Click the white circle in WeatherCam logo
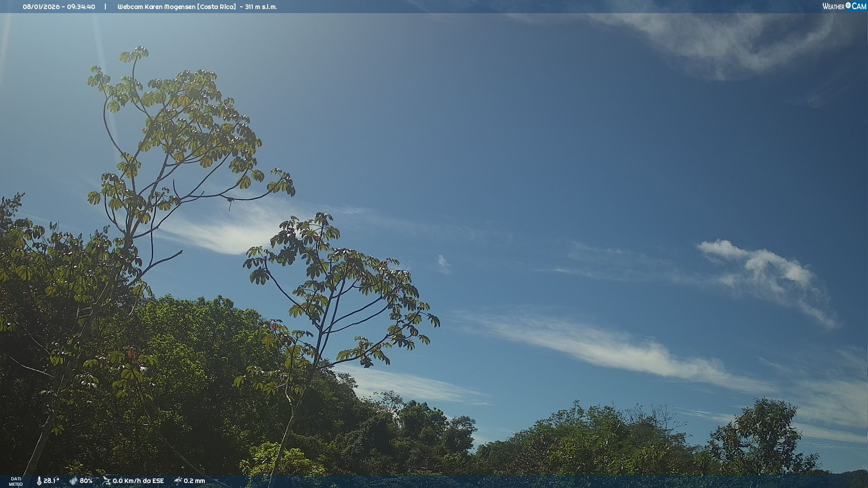This screenshot has width=868, height=488. point(848,5)
